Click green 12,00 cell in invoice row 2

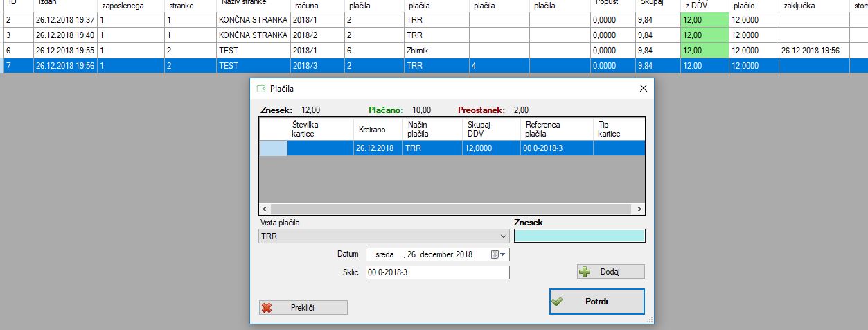[x=704, y=20]
